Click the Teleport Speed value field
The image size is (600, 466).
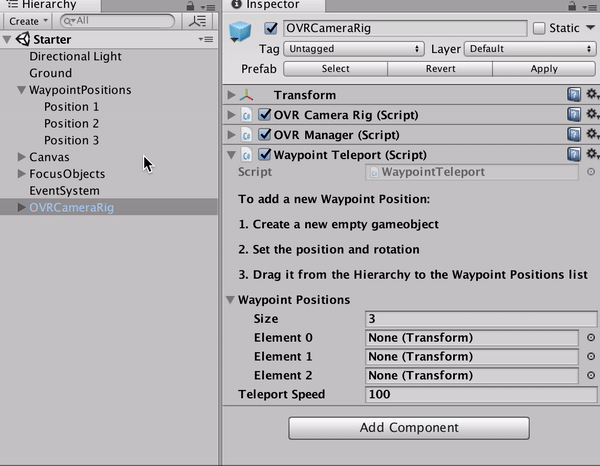(481, 394)
